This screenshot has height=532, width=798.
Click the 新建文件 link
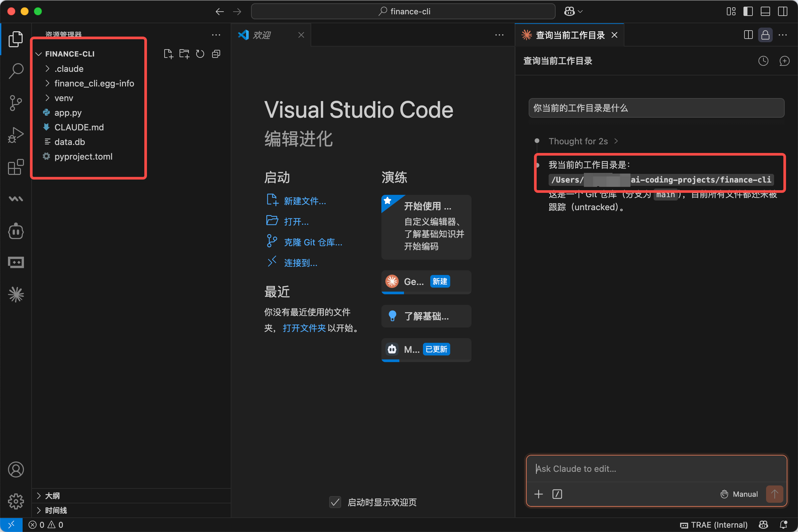click(x=305, y=201)
